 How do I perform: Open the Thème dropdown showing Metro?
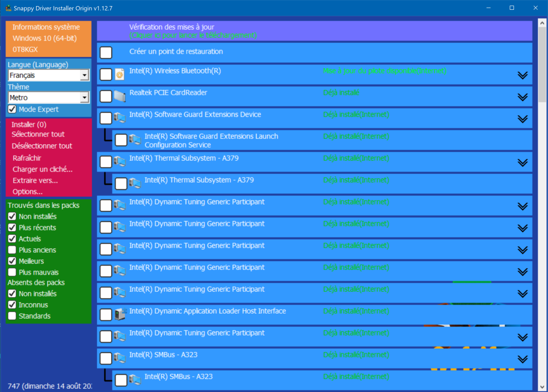49,98
